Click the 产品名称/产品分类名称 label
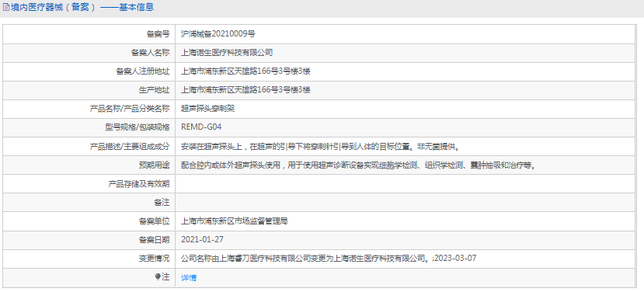644x292 pixels. [x=130, y=109]
